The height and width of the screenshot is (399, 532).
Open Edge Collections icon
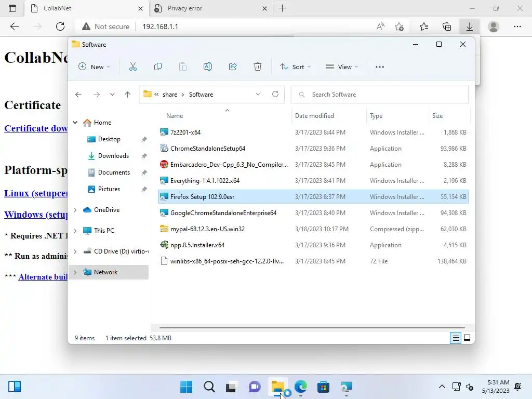tap(447, 26)
